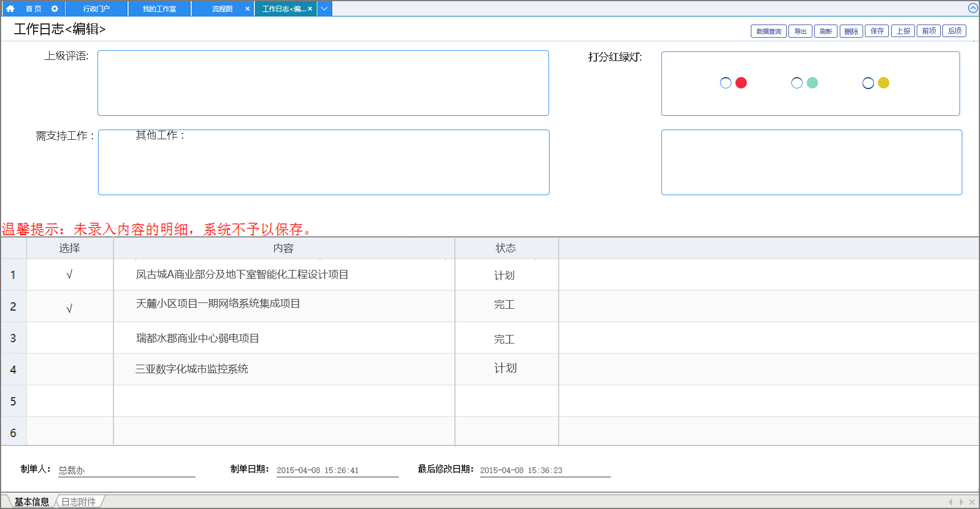Switch to the 日志附件 bottom tab

[x=79, y=502]
